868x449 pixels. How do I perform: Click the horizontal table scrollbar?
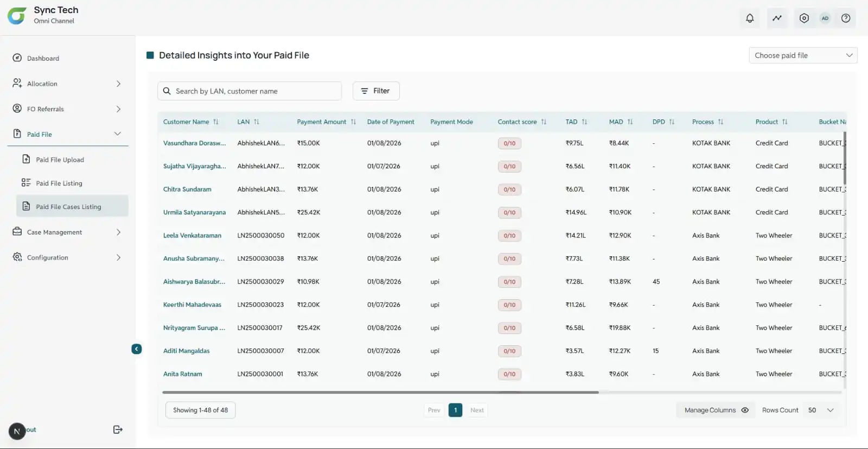click(x=380, y=392)
